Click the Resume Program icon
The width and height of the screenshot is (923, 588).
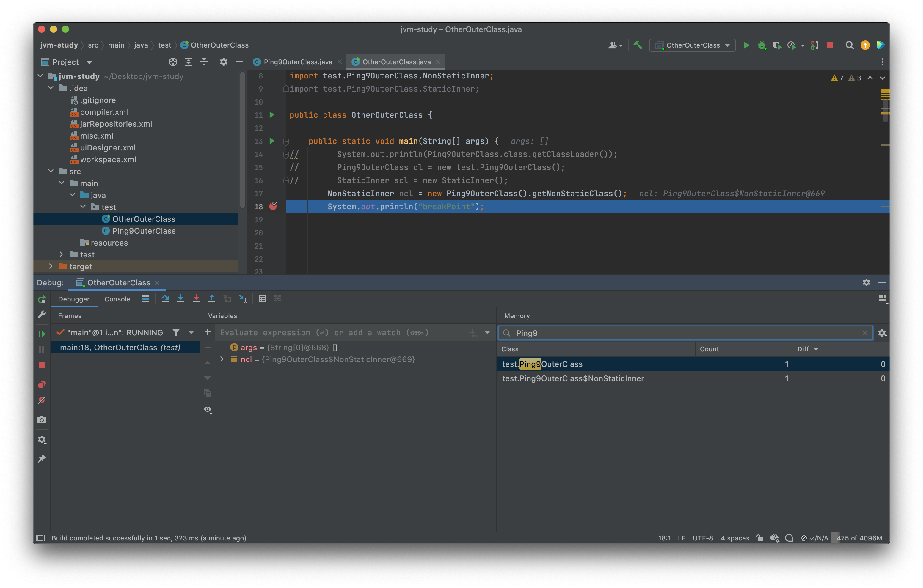[42, 334]
